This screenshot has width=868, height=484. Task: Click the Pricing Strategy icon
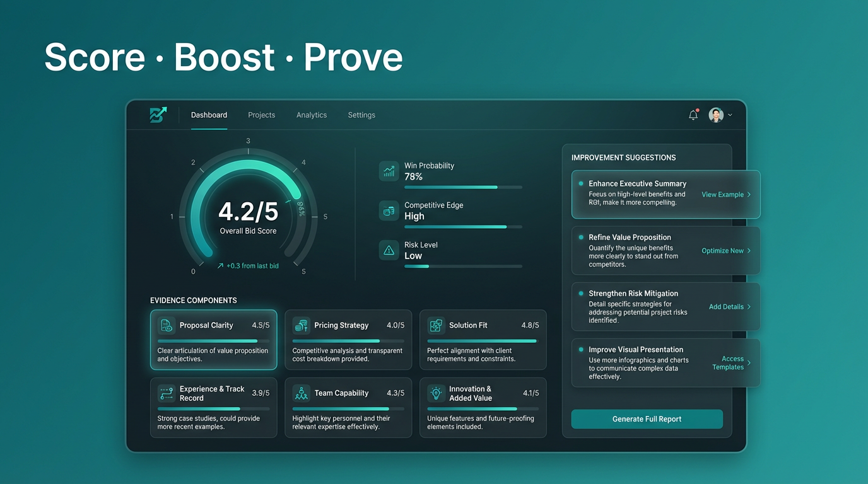[x=300, y=325]
